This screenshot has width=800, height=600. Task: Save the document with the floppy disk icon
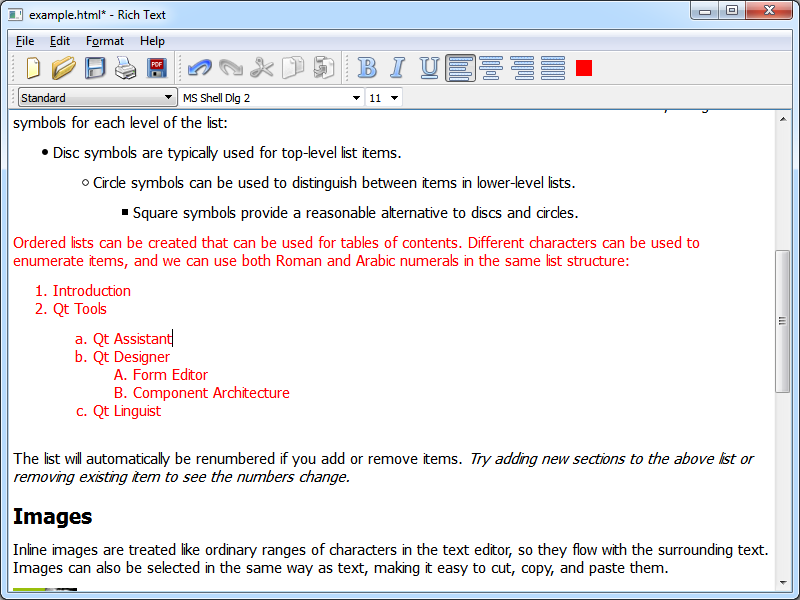click(95, 68)
